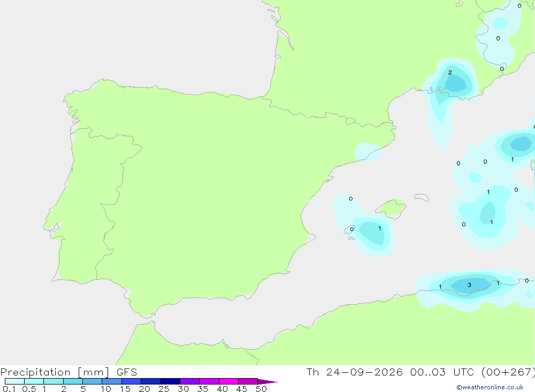Open the weatheronline.co.uk copyright link
This screenshot has width=535, height=392.
490,387
